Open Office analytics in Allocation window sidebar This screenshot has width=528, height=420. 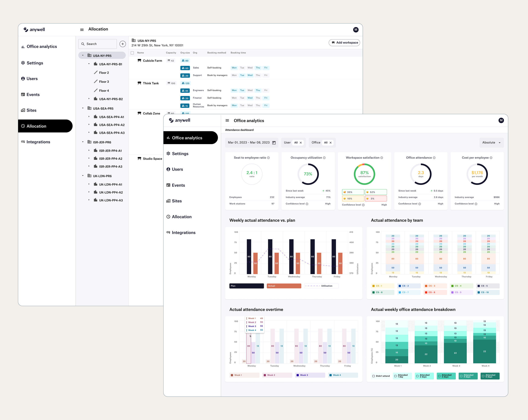[x=39, y=46]
